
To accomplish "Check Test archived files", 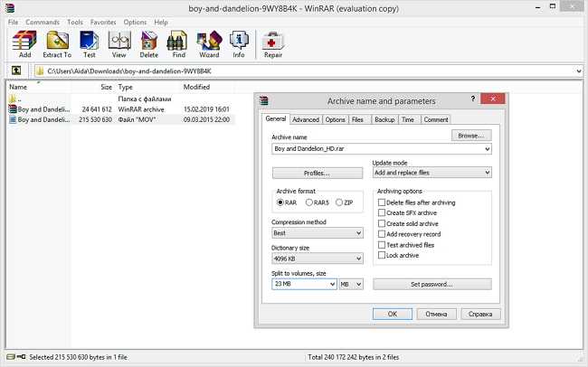I will click(382, 245).
